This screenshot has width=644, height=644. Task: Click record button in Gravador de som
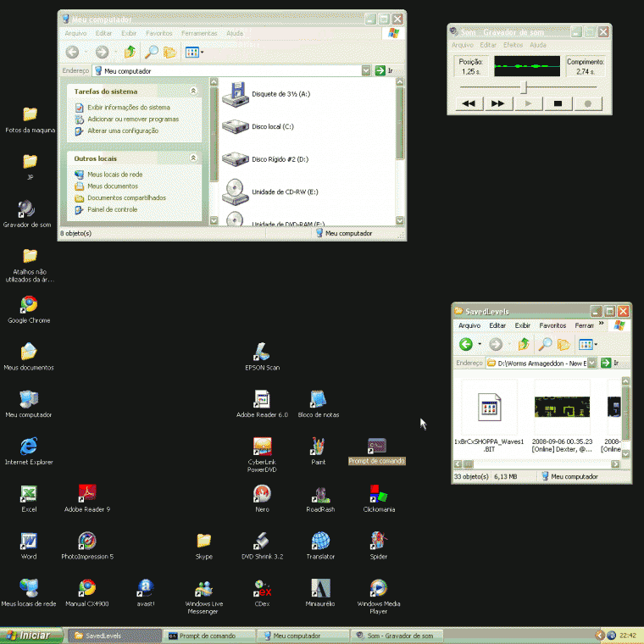point(588,103)
